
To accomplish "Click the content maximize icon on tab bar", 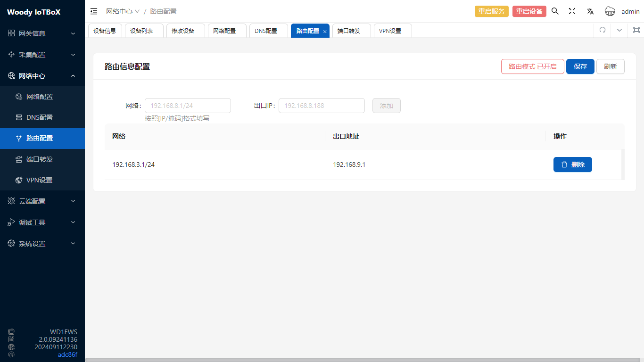I will click(636, 30).
